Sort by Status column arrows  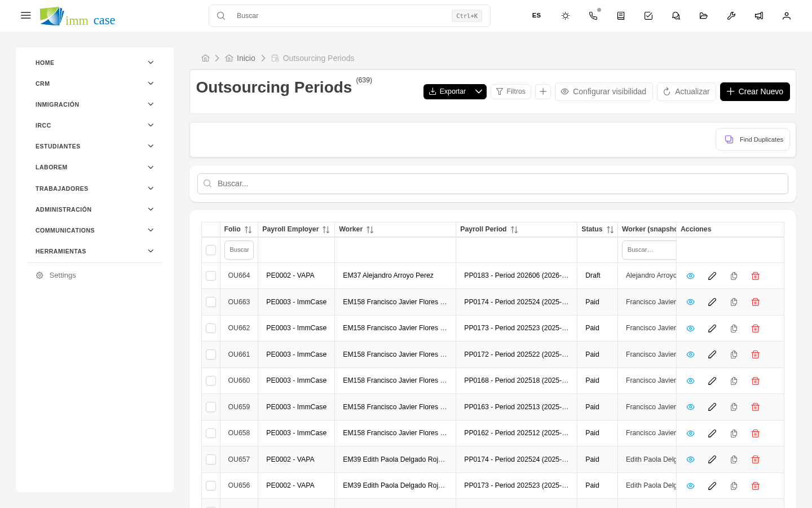[x=610, y=230]
